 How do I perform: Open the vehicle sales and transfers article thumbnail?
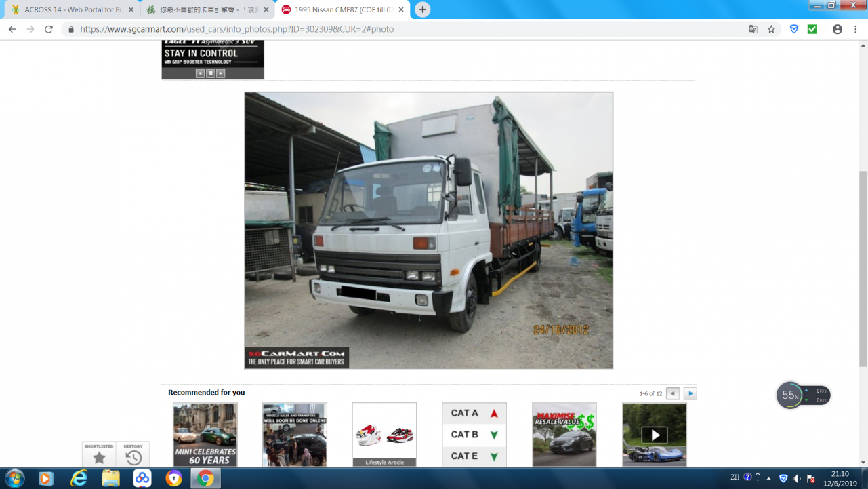pos(295,435)
